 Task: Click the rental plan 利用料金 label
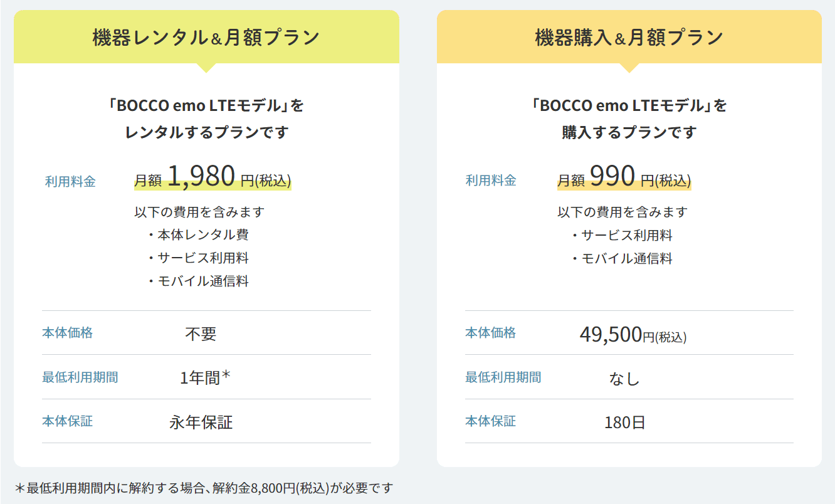[70, 182]
